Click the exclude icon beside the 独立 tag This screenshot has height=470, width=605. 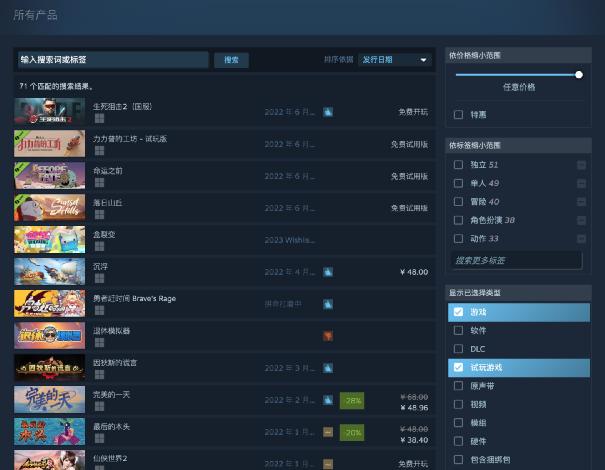581,165
